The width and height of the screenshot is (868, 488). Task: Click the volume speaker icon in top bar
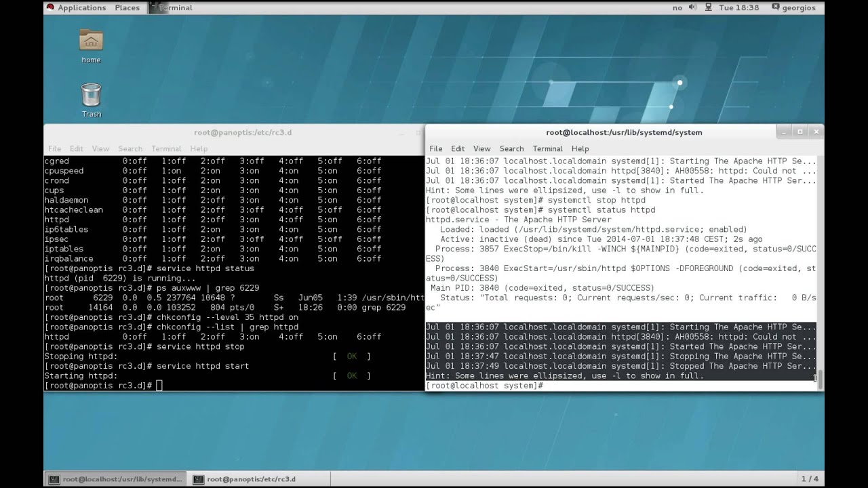tap(692, 7)
